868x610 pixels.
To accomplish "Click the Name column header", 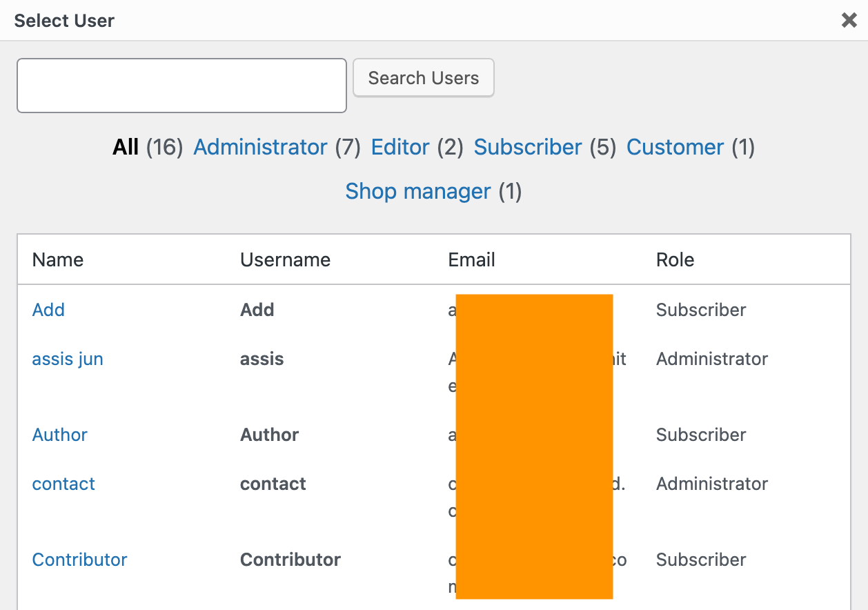I will pyautogui.click(x=58, y=260).
